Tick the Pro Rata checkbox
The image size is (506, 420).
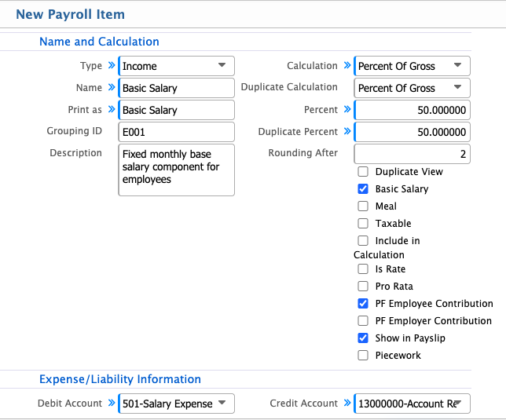[363, 287]
